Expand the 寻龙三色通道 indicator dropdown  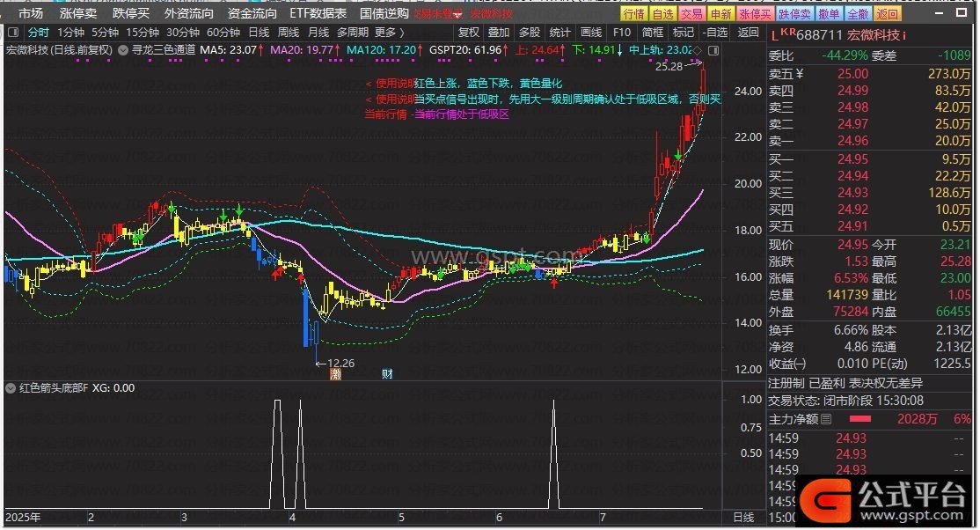click(122, 50)
